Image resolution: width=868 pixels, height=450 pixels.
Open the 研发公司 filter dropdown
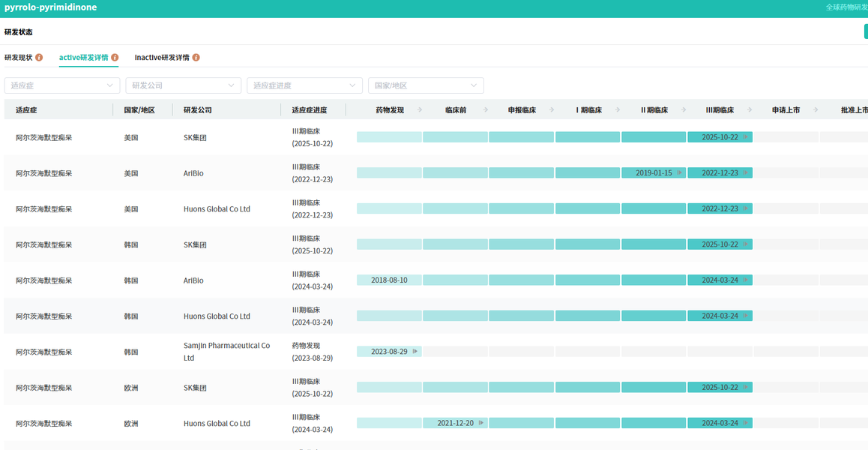tap(183, 85)
